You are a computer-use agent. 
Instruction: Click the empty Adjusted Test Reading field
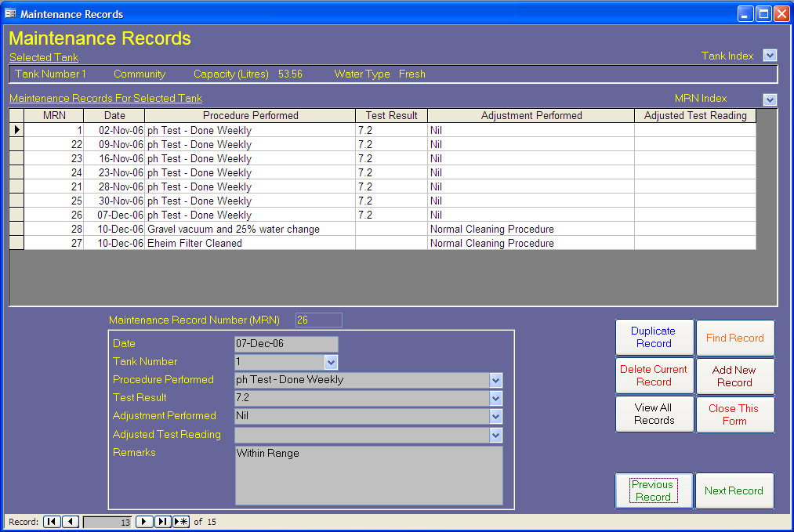(362, 435)
